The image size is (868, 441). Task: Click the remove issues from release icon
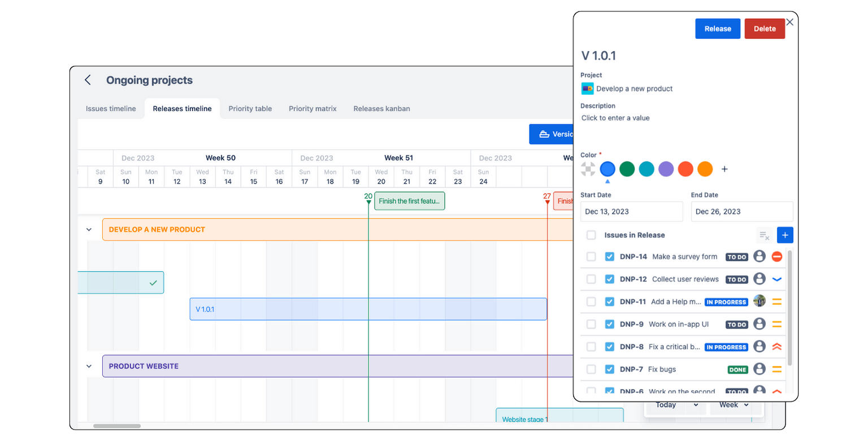(764, 235)
